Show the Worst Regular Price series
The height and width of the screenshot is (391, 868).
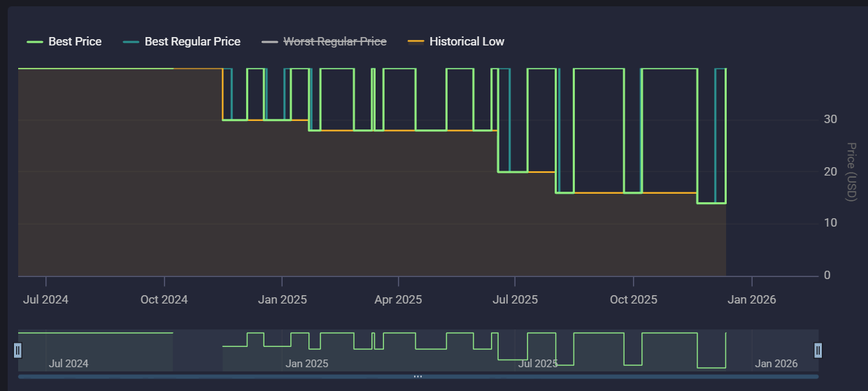coord(325,42)
